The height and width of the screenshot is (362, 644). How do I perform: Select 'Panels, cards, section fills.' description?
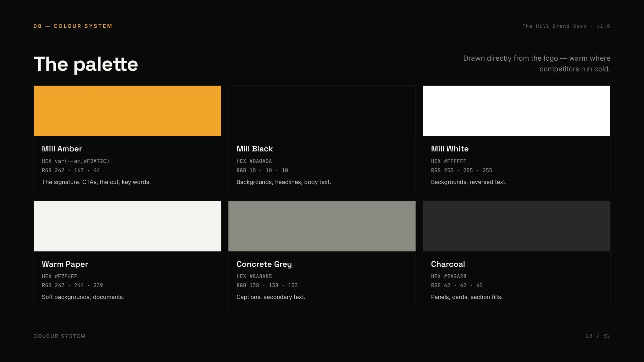[467, 297]
